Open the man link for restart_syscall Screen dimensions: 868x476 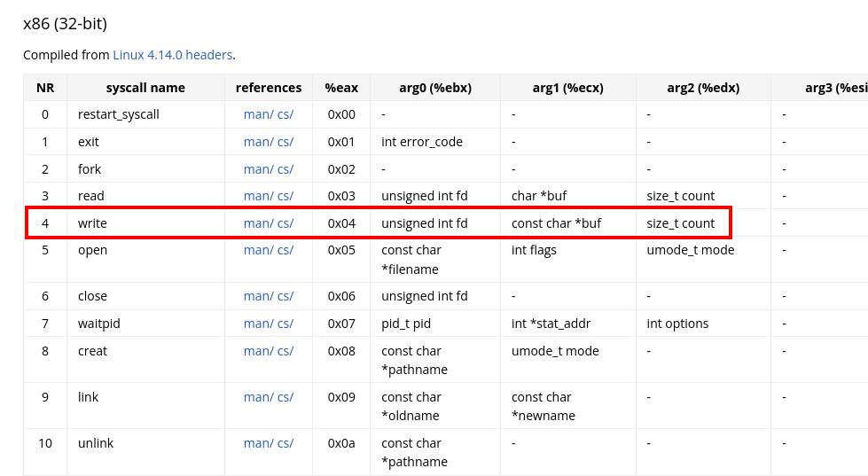pos(258,114)
